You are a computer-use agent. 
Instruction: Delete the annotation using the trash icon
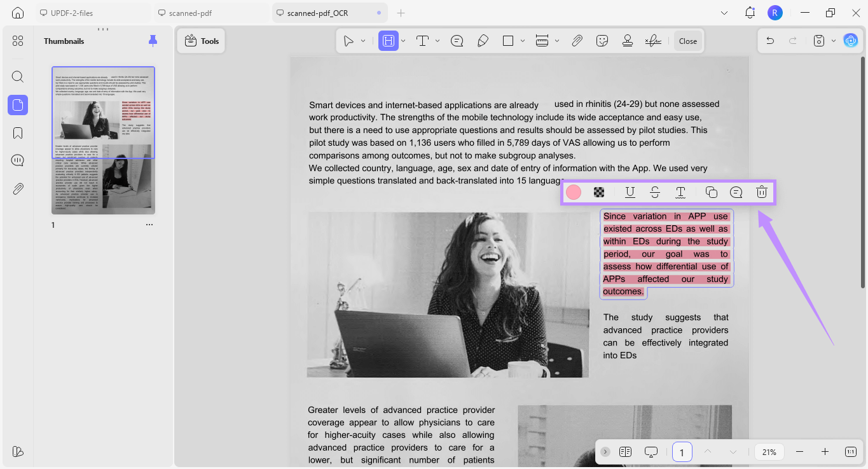tap(761, 192)
